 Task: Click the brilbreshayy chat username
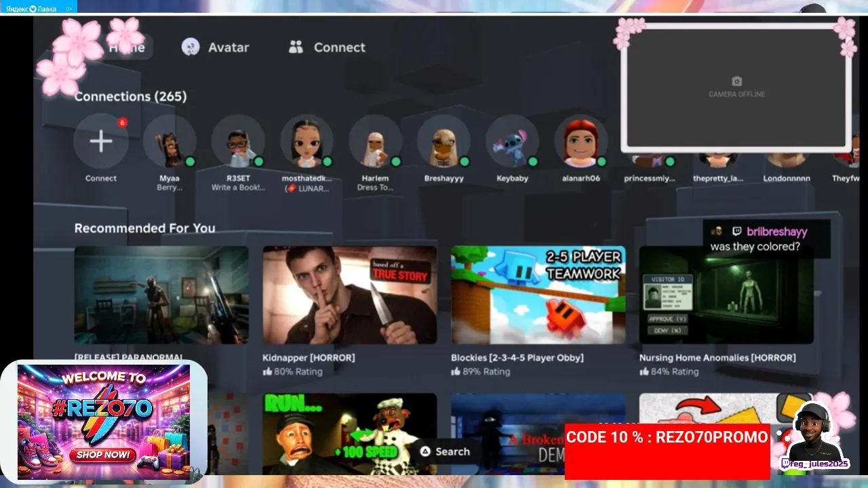pyautogui.click(x=777, y=232)
